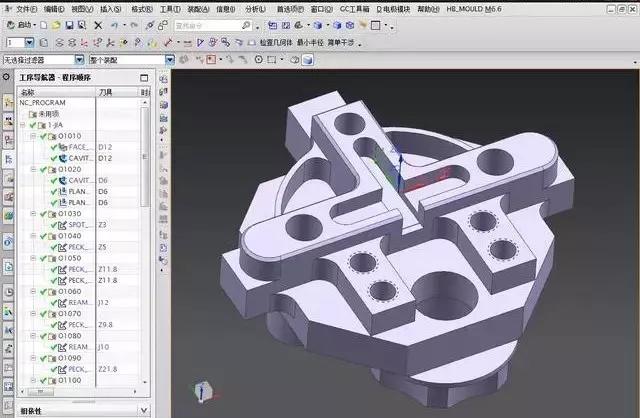
Task: Click the verify toolpath triangle icon
Action: click(x=200, y=42)
